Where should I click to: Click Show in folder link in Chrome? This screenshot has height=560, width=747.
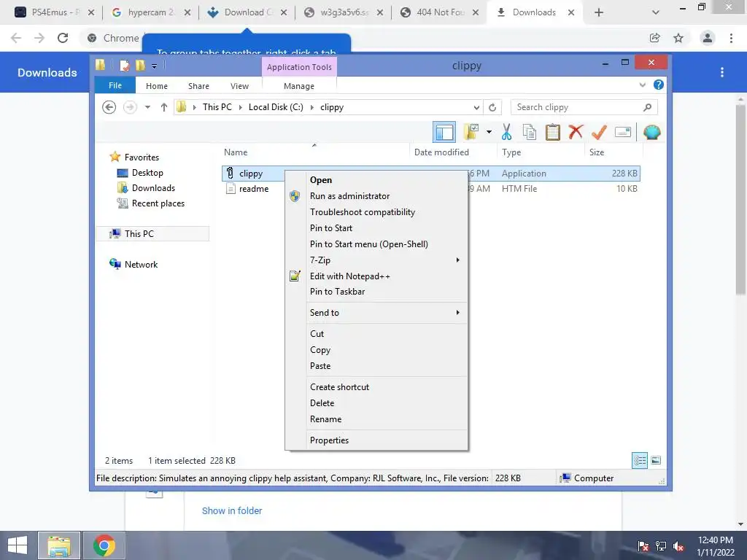point(232,511)
